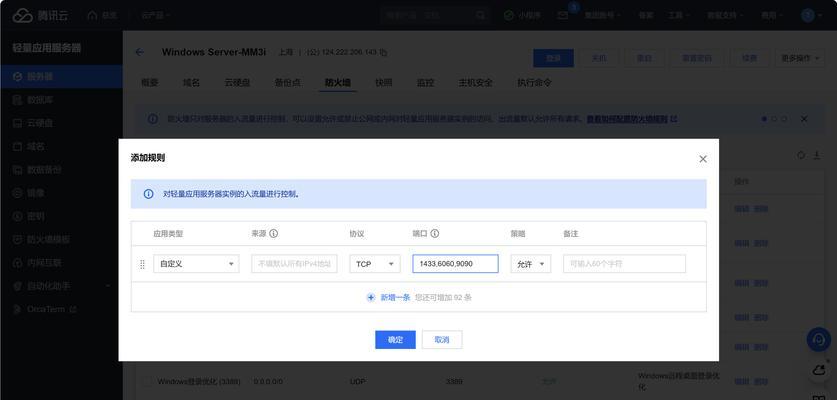Click the info icon in the dialog's blue banner
Viewport: 837px width, 400px height.
[149, 194]
